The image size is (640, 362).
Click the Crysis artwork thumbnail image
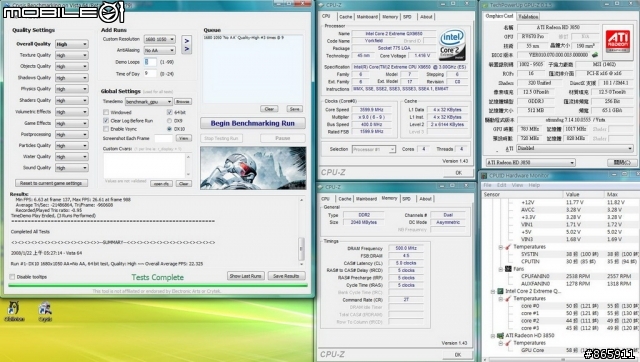pyautogui.click(x=253, y=168)
